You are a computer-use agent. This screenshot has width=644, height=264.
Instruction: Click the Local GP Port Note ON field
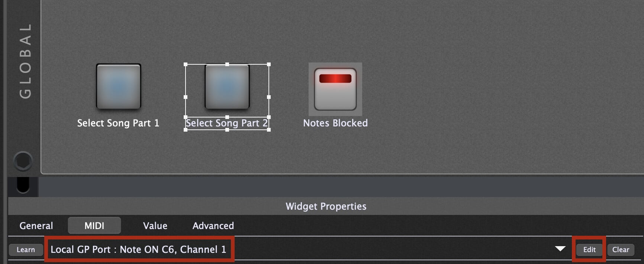pos(138,249)
